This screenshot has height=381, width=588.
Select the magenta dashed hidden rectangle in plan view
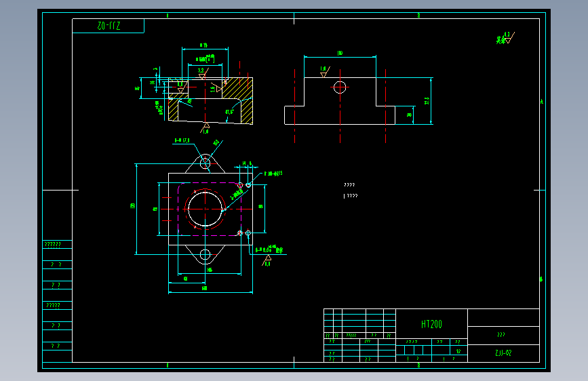point(210,209)
